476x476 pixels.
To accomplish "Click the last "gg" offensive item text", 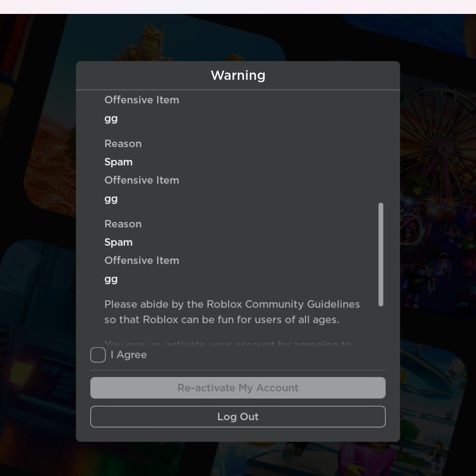I will pyautogui.click(x=111, y=279).
